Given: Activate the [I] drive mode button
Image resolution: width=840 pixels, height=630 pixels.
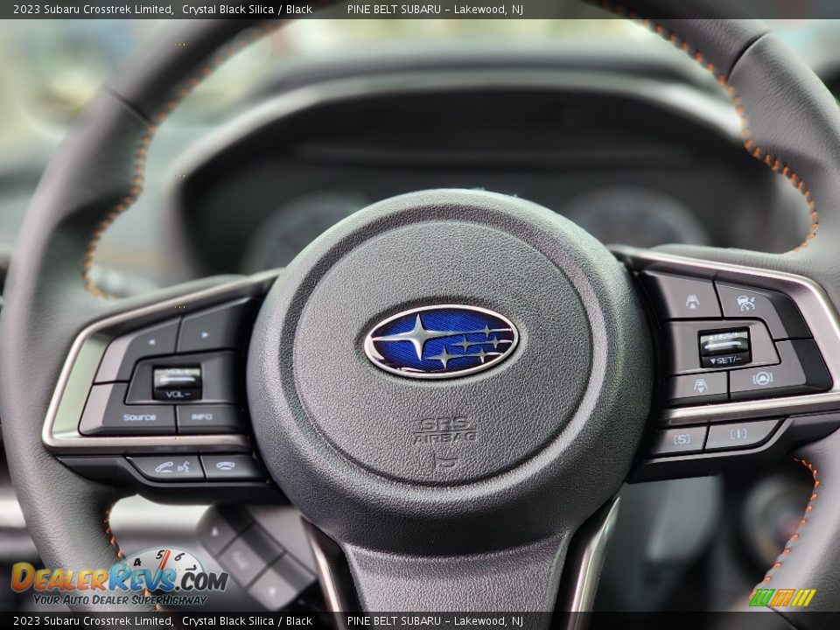Looking at the screenshot, I should coord(739,433).
